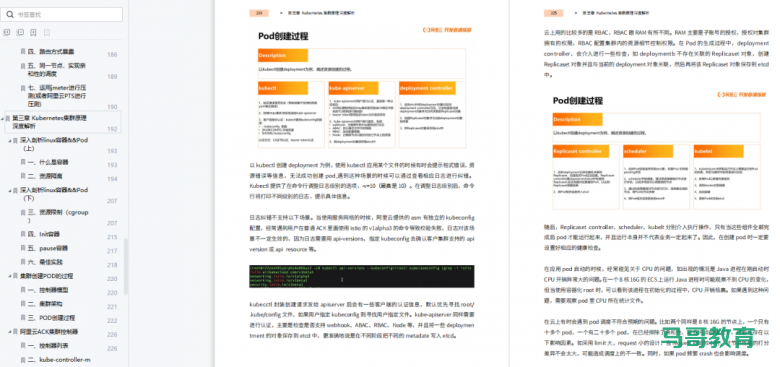
Task: Click the deployment controller box in left slide
Action: click(x=432, y=114)
